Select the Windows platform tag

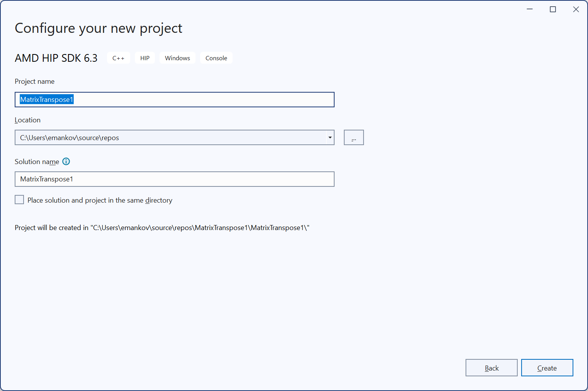coord(177,58)
